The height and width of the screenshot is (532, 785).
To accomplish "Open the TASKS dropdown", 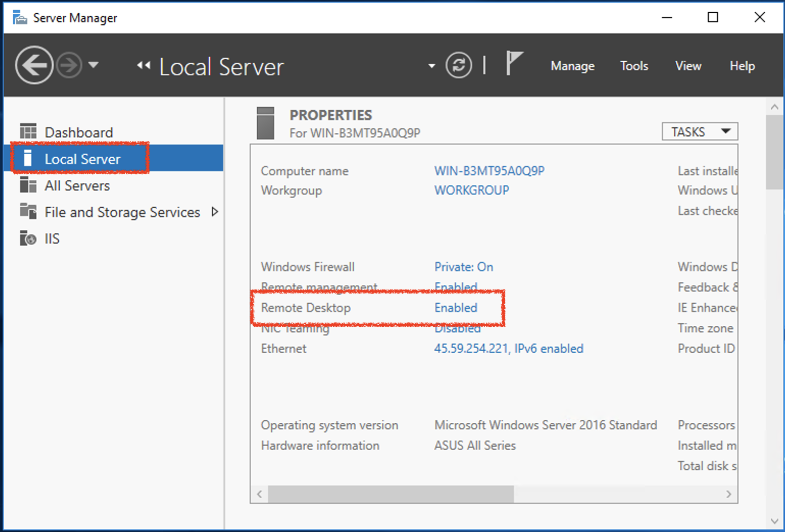I will tap(700, 132).
